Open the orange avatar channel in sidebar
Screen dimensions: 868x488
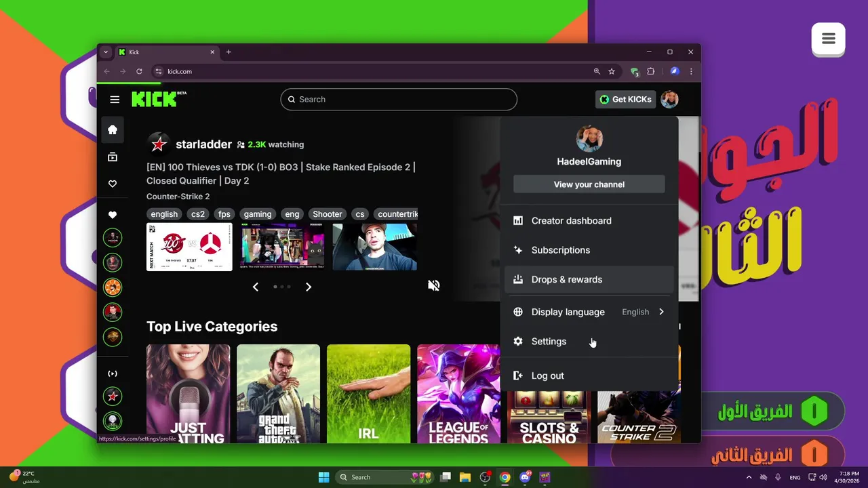[113, 287]
